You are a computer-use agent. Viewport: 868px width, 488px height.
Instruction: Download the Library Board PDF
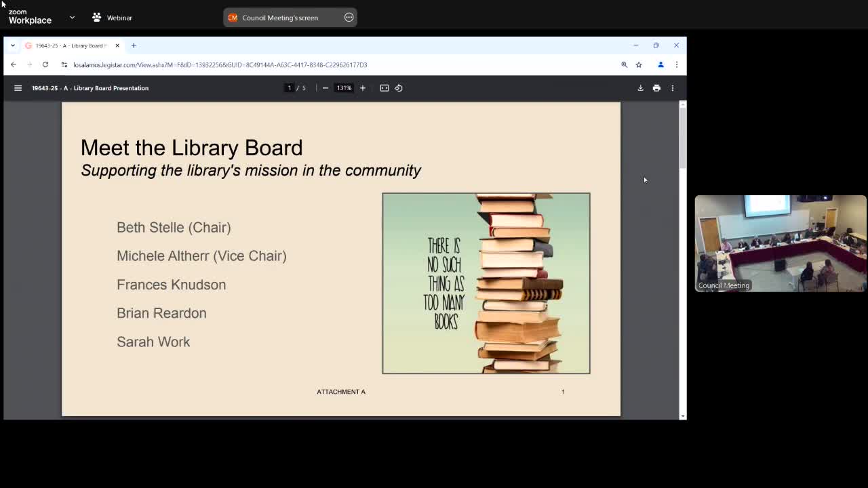tap(640, 88)
